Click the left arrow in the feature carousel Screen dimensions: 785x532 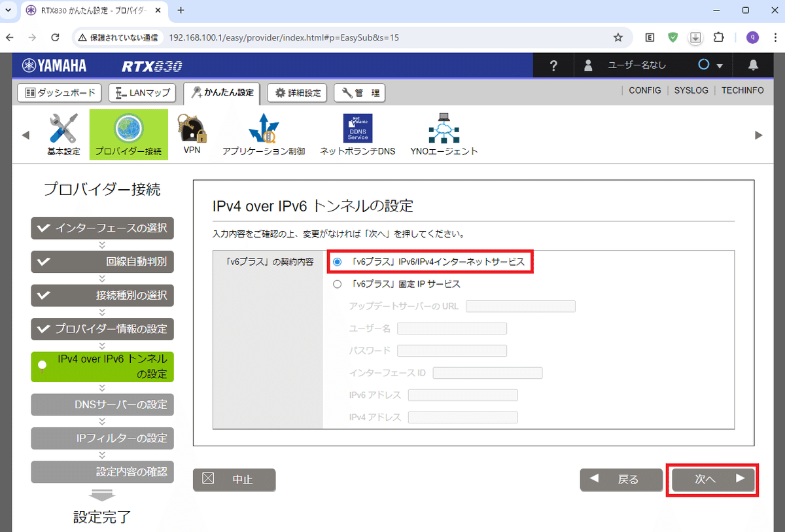click(25, 134)
